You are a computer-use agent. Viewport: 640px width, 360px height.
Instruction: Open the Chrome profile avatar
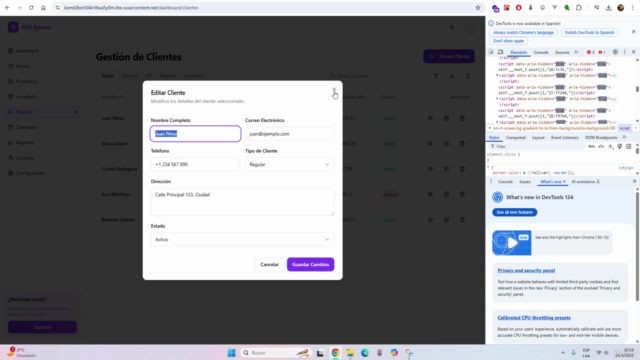point(620,8)
